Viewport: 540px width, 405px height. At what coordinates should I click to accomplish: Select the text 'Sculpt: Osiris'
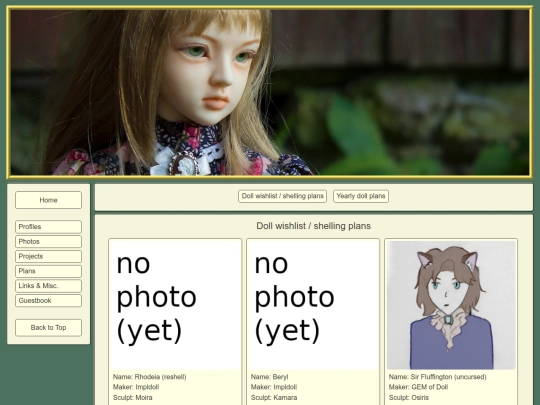tap(409, 397)
